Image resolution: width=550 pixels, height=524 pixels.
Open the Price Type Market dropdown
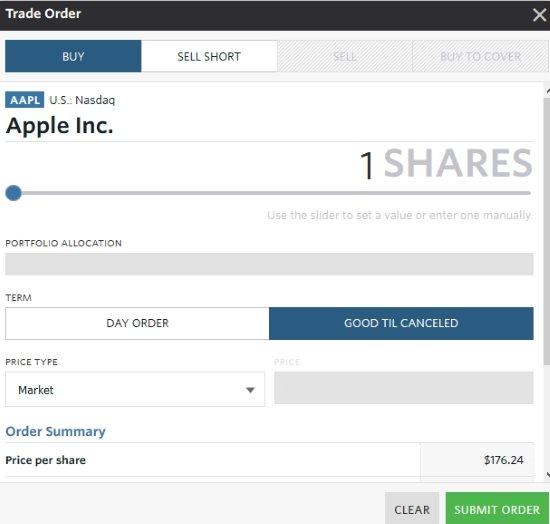pyautogui.click(x=135, y=389)
